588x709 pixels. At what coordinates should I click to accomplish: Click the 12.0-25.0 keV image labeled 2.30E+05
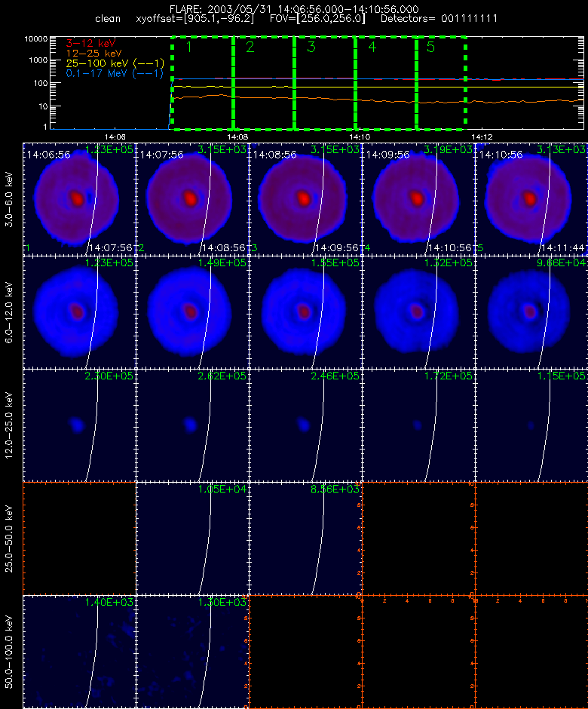tap(79, 425)
